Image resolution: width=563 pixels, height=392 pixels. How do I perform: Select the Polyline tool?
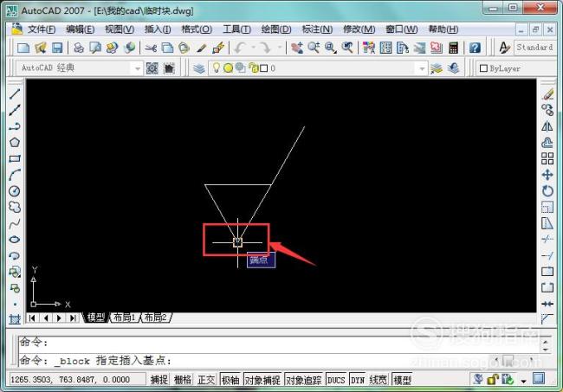click(15, 126)
